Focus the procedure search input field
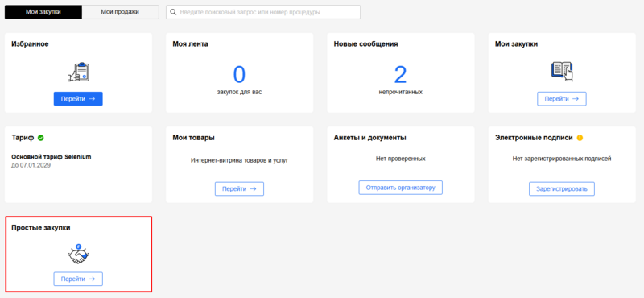644x298 pixels. click(263, 12)
